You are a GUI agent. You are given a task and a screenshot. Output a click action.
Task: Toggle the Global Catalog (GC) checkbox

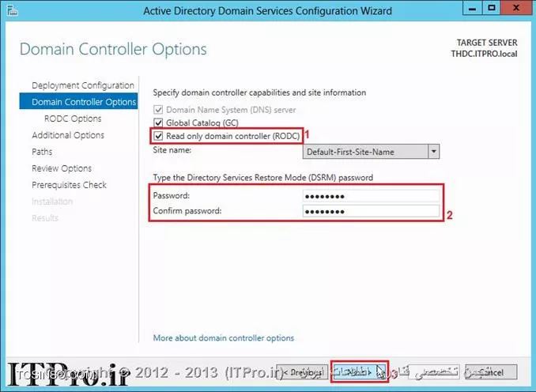click(158, 122)
